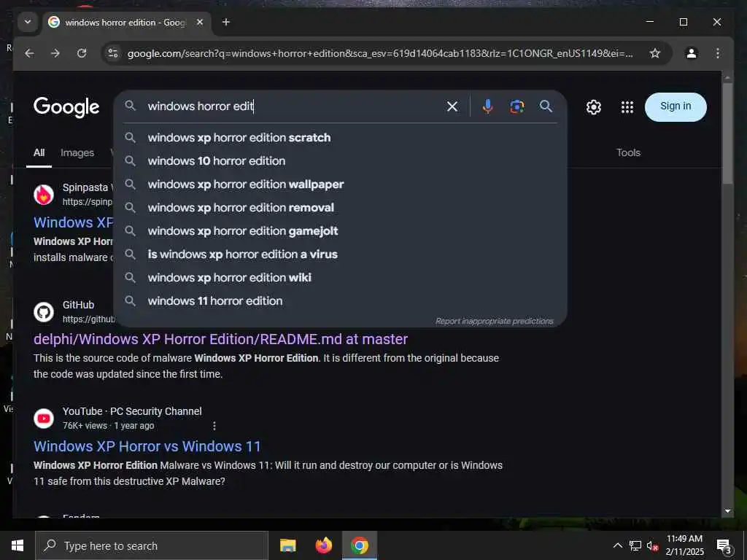Clear search text with X icon
Viewport: 747px width, 560px height.
(x=452, y=106)
